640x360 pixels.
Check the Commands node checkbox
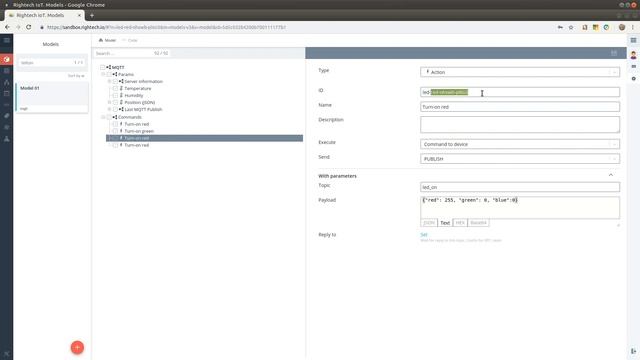[x=109, y=117]
